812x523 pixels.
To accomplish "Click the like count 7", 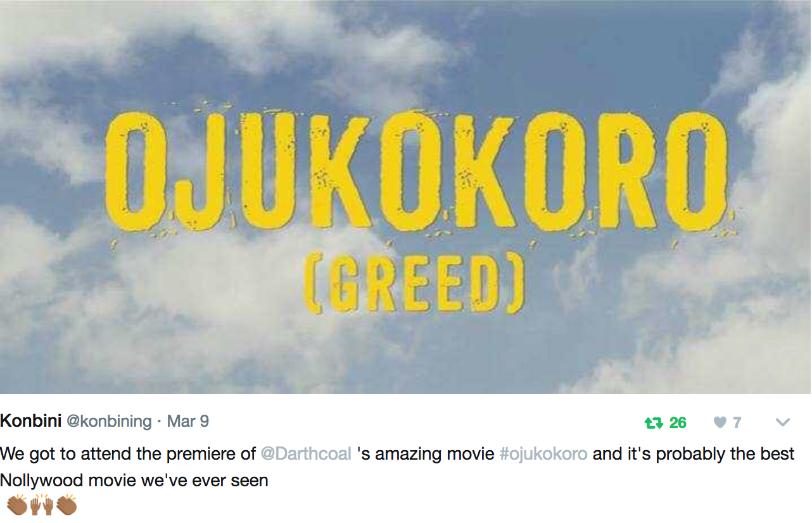I will (737, 423).
